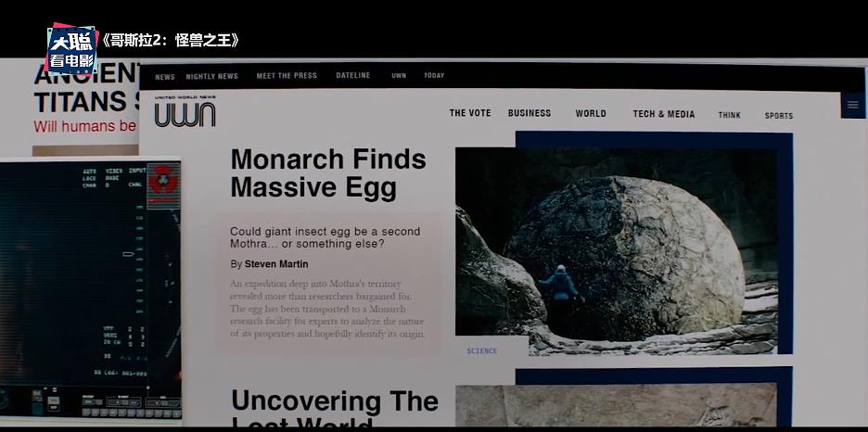Click the pointer marker on the vertical scale
Image resolution: width=868 pixels, height=432 pixels.
[128, 254]
